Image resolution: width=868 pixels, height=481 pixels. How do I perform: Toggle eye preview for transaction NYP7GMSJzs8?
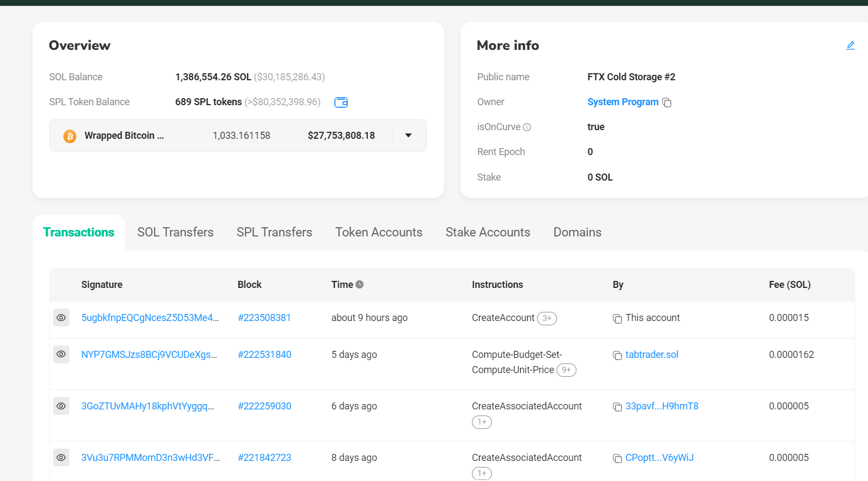[61, 355]
